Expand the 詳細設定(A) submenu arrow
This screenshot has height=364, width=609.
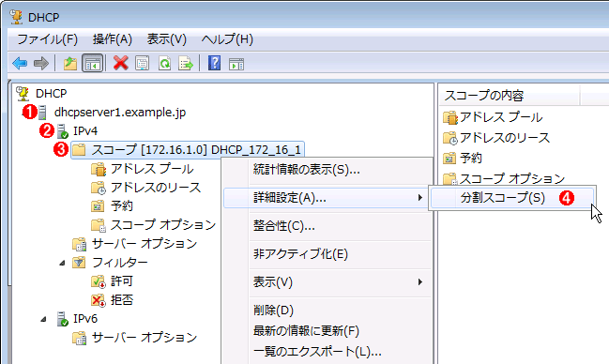419,198
